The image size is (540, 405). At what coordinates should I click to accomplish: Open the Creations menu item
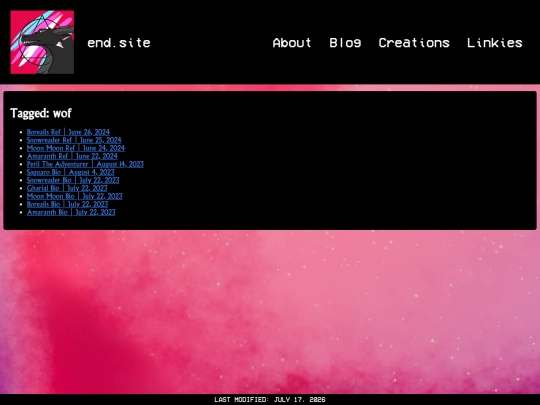pyautogui.click(x=414, y=43)
